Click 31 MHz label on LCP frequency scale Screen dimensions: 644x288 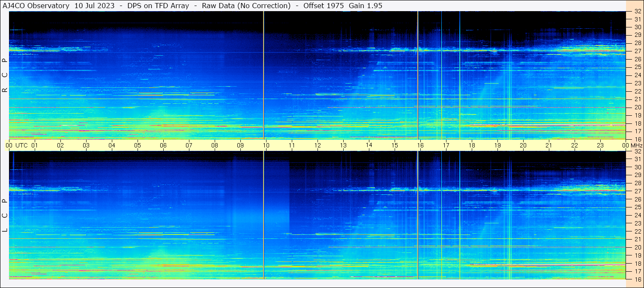pos(637,159)
